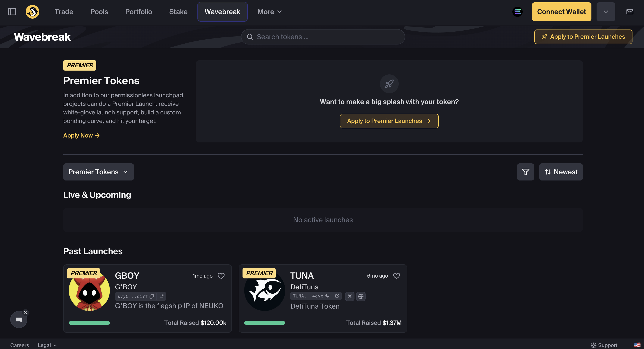Toggle the sidebar panel icon
The image size is (644, 349).
(x=12, y=12)
